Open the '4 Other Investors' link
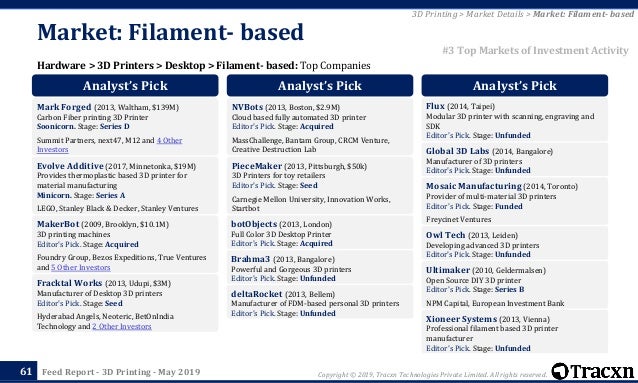This screenshot has width=638, height=383. [x=109, y=145]
